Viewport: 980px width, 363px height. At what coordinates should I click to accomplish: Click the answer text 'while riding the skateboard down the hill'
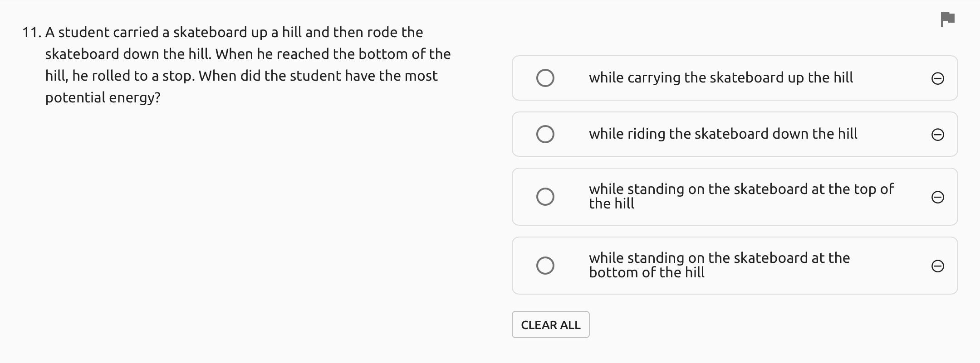click(723, 134)
